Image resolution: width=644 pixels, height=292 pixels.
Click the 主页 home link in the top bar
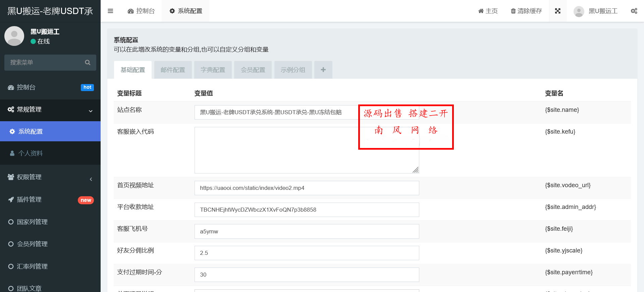[488, 11]
